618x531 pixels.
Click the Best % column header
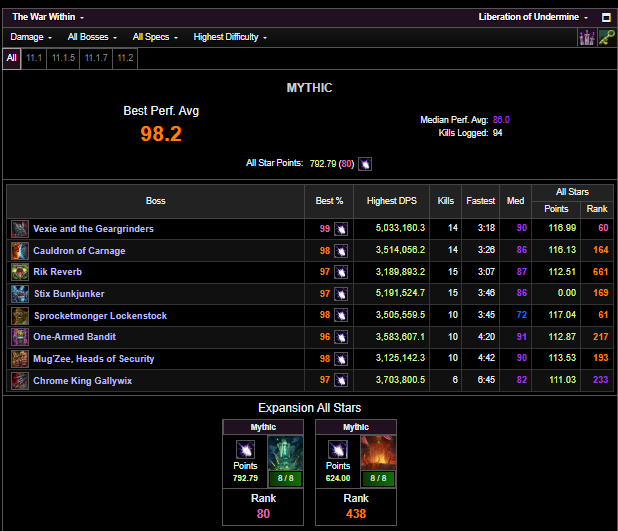tap(329, 201)
